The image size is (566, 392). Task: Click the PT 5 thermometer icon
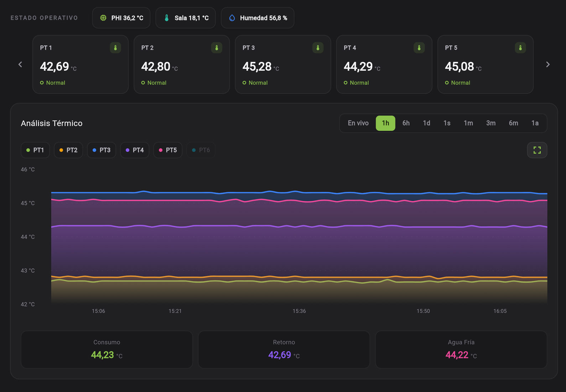point(520,48)
